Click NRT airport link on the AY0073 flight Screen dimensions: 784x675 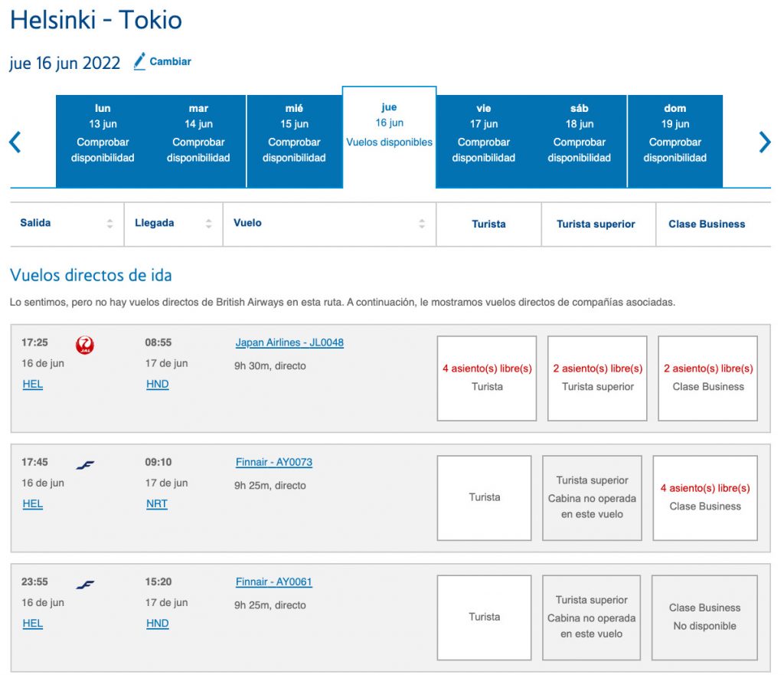tap(157, 504)
